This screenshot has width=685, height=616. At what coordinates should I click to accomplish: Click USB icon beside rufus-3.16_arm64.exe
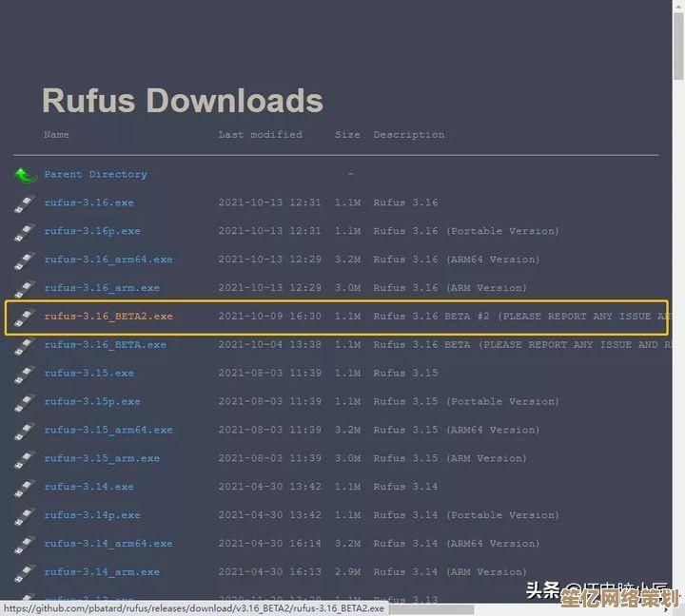25,260
